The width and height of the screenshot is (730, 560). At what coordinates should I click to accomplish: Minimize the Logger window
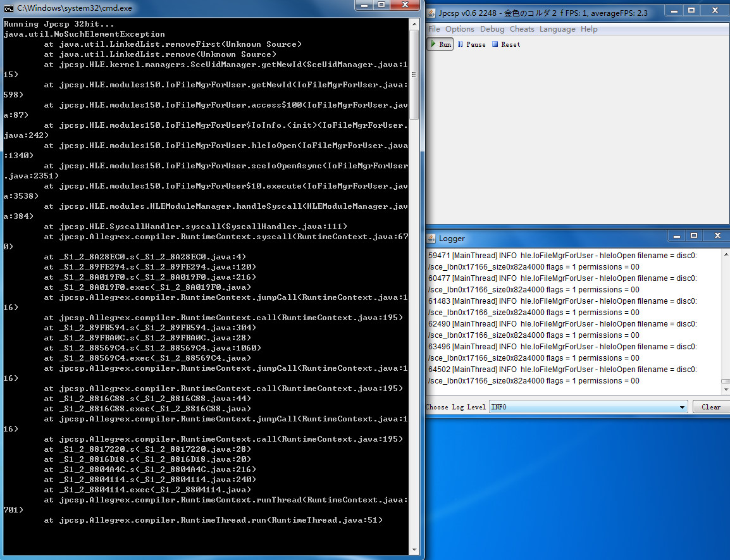click(x=676, y=236)
